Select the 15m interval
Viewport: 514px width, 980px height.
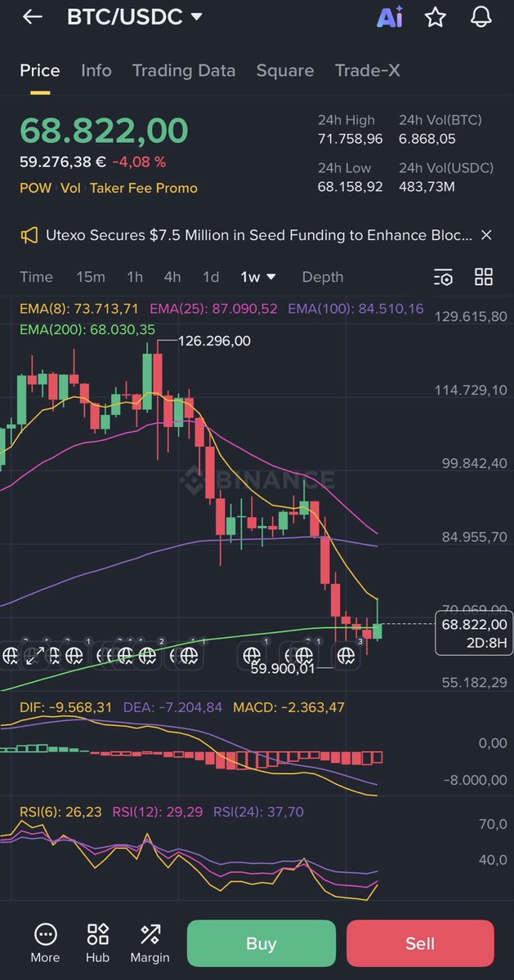(x=91, y=277)
